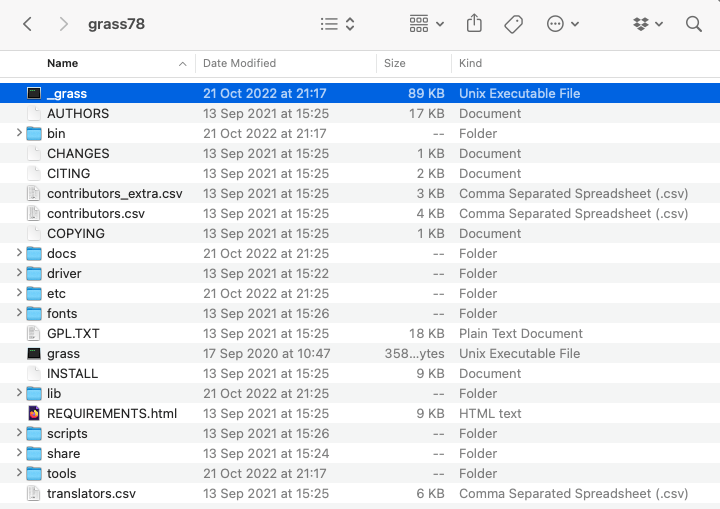Viewport: 720px width, 509px height.
Task: Open the group-by grid menu
Action: point(427,24)
